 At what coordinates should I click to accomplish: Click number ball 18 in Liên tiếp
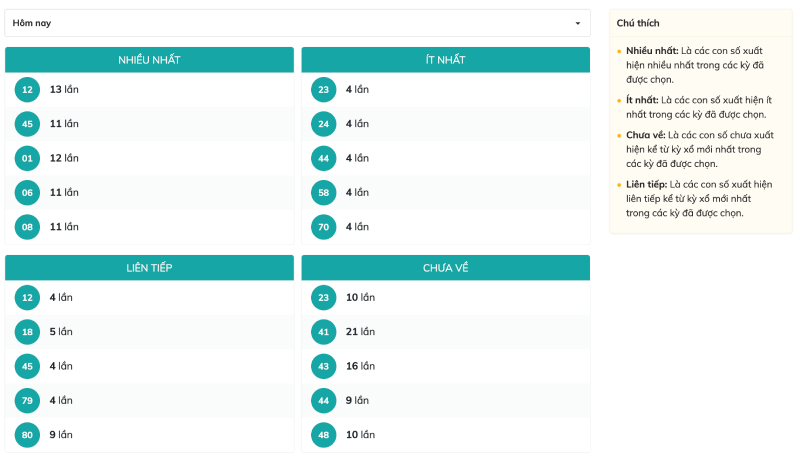click(27, 332)
